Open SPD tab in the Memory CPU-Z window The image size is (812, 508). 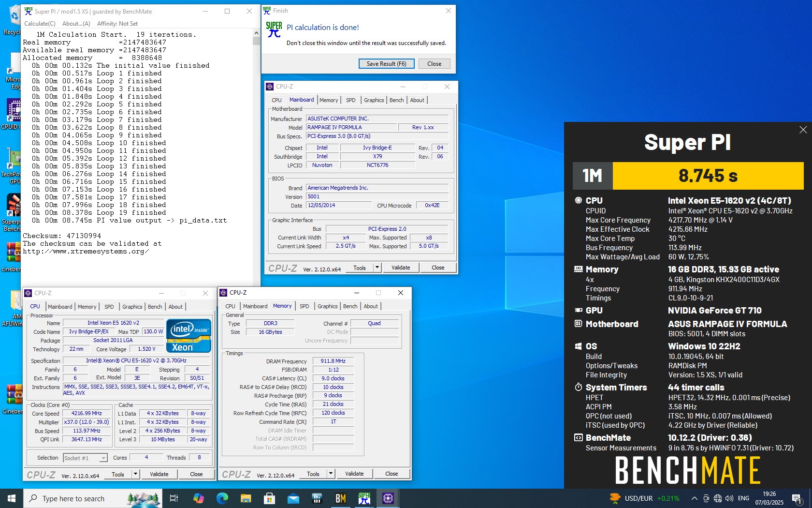point(304,306)
